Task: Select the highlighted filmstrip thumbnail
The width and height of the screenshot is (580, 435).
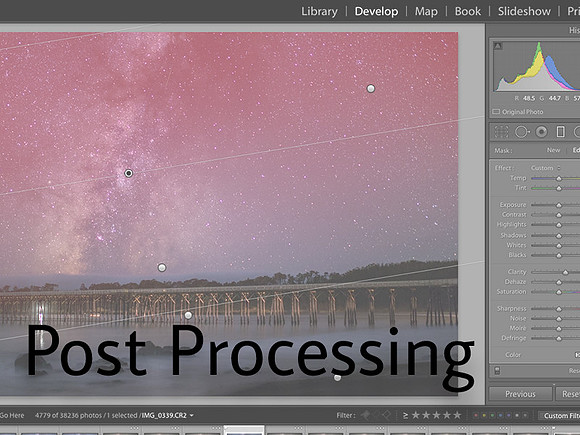Action: (x=244, y=430)
